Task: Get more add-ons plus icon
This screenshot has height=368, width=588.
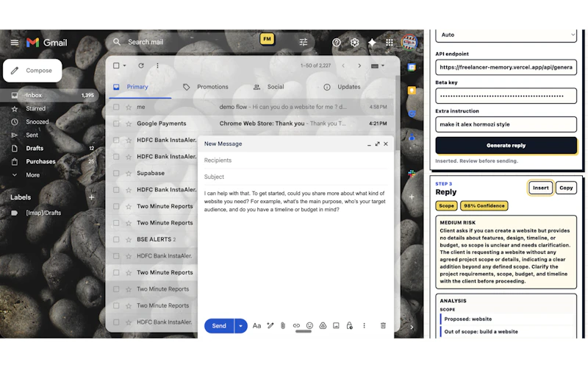Action: tap(412, 197)
